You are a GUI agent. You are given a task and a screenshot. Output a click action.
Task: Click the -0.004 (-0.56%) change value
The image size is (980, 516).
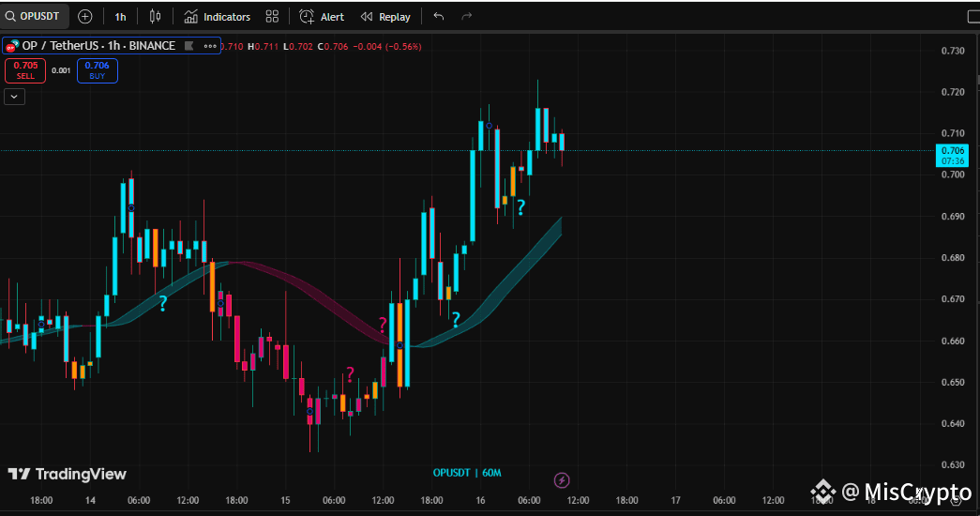coord(387,46)
